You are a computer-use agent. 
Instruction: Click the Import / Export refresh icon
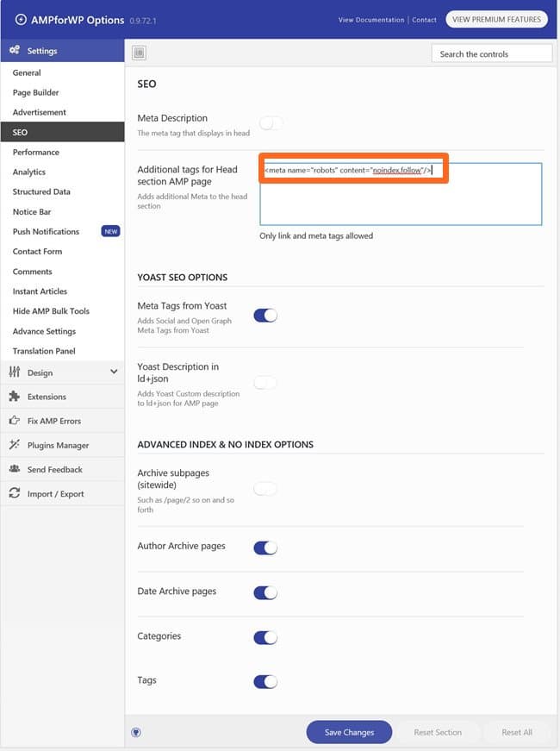14,493
